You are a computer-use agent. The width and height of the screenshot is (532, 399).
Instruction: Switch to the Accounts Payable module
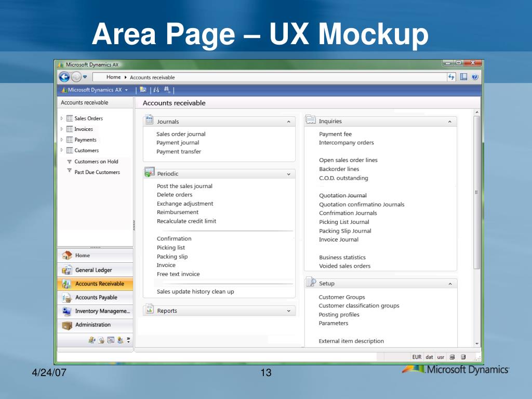[x=96, y=297]
